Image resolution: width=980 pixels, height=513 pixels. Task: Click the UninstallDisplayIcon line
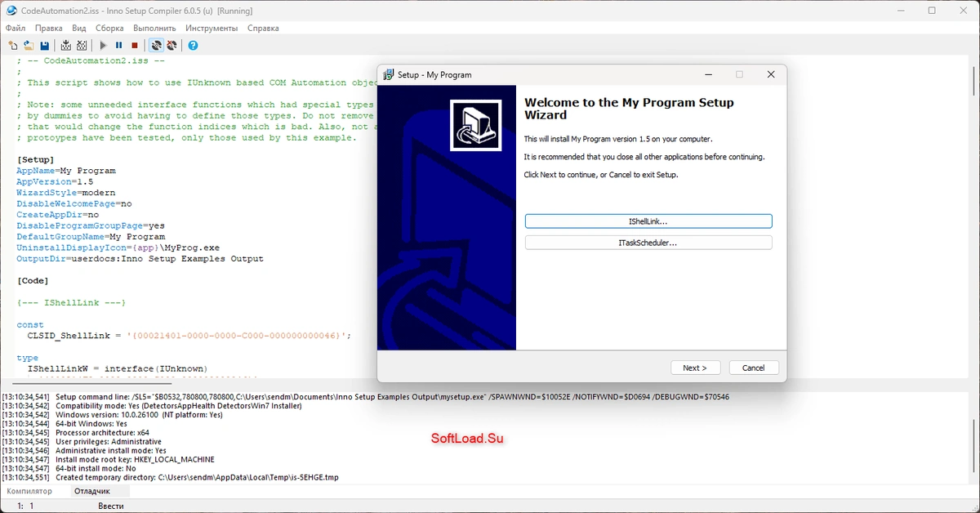click(x=118, y=248)
